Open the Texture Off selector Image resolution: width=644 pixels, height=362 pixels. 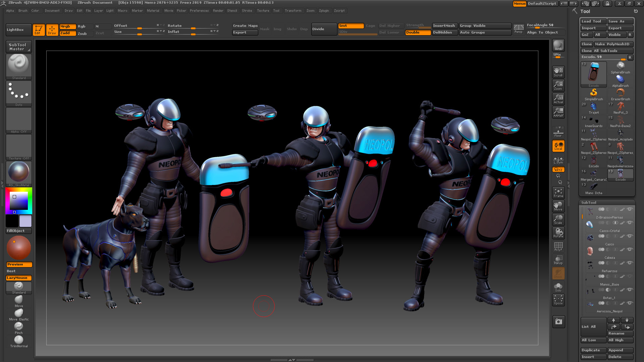point(19,147)
